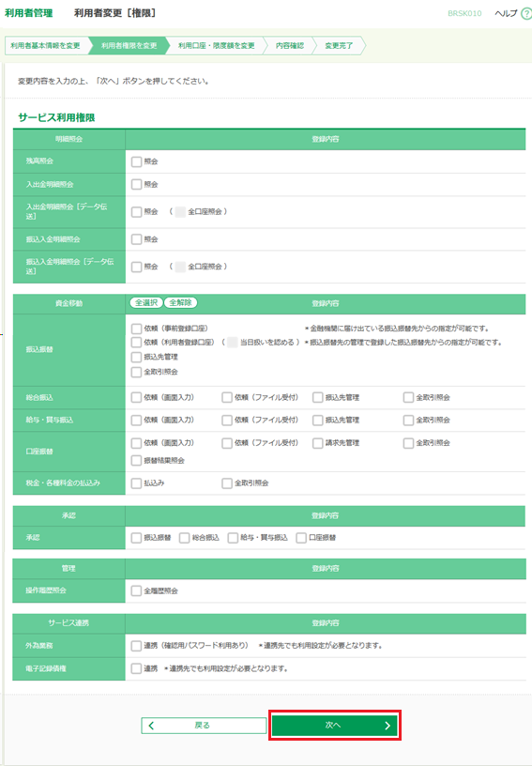Image resolution: width=532 pixels, height=766 pixels.
Task: Enable 連携 for 電子記録債権
Action: (x=137, y=668)
